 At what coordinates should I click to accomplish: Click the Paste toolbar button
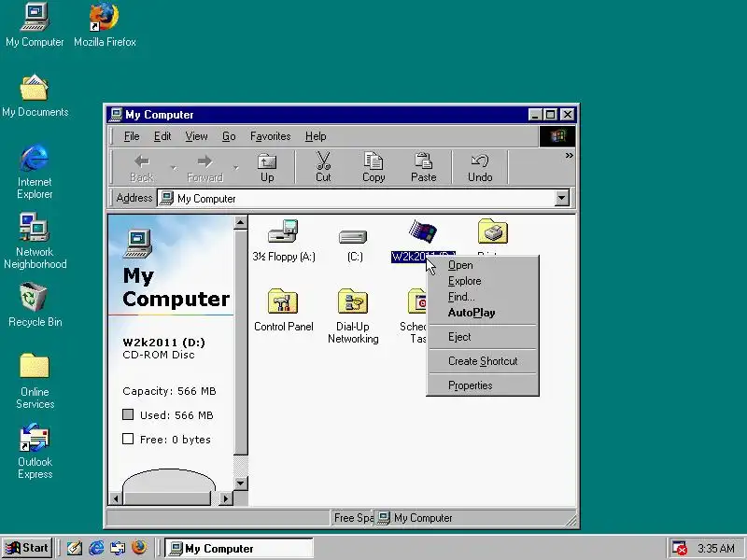424,168
